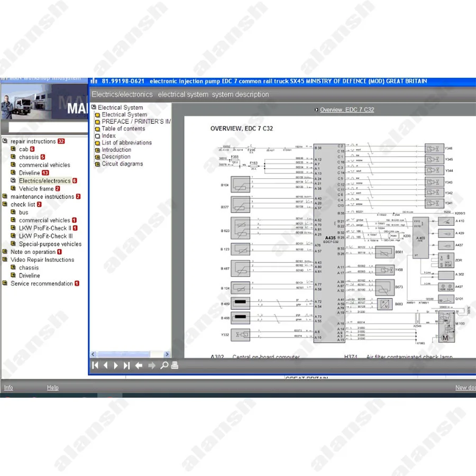Click the A435 EDC7 C32 control unit block

(x=329, y=243)
